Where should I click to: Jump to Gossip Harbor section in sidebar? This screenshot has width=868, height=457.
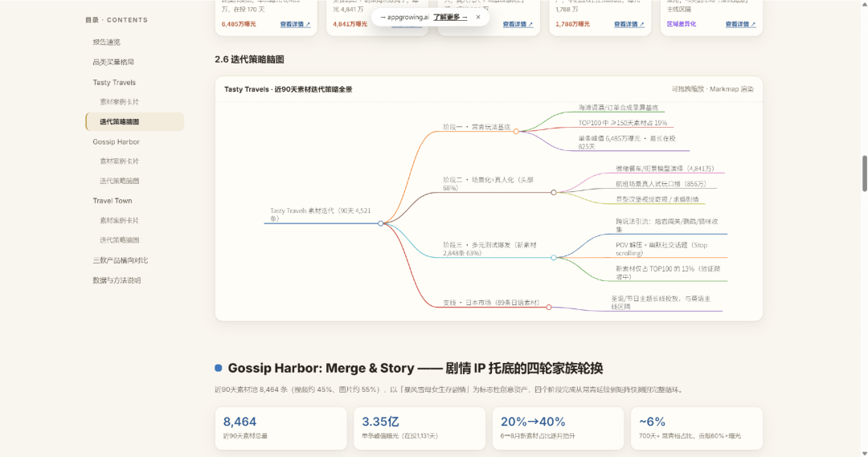(x=117, y=141)
